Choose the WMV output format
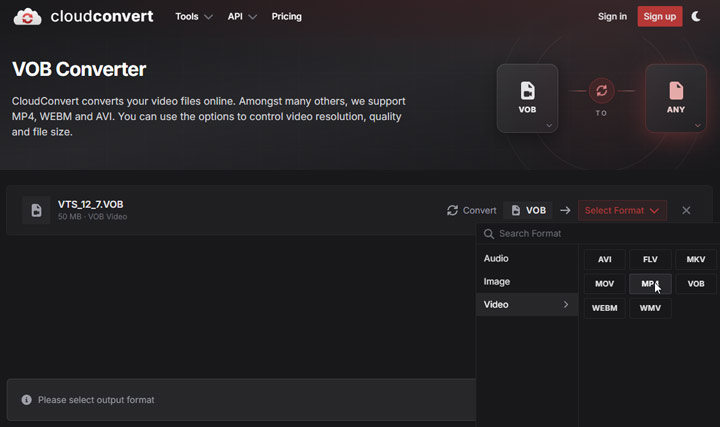Viewport: 720px width, 427px height. tap(650, 308)
